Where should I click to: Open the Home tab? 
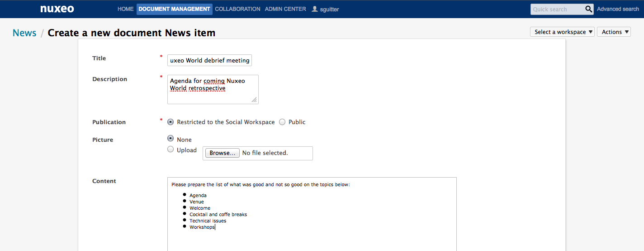tap(126, 9)
